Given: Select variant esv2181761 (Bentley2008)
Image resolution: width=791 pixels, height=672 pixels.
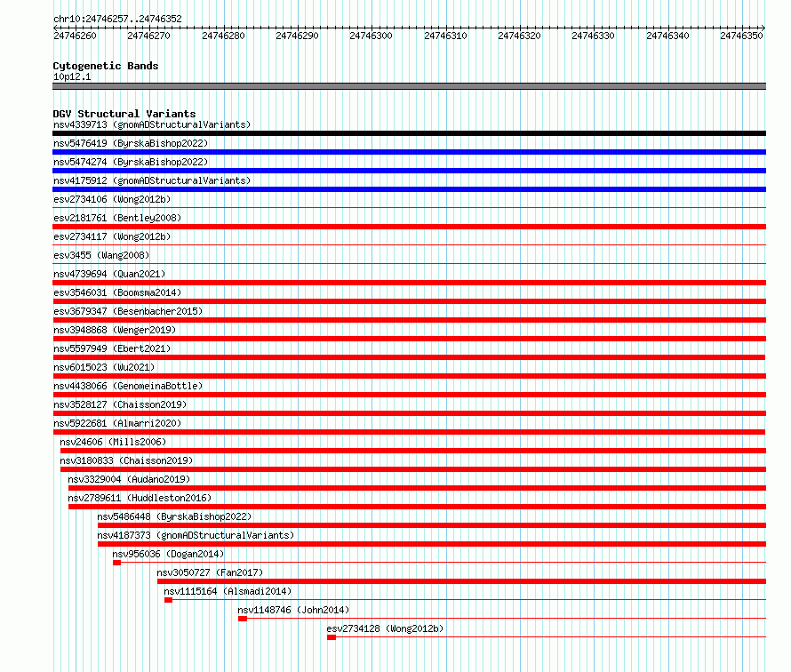Looking at the screenshot, I should tap(117, 218).
